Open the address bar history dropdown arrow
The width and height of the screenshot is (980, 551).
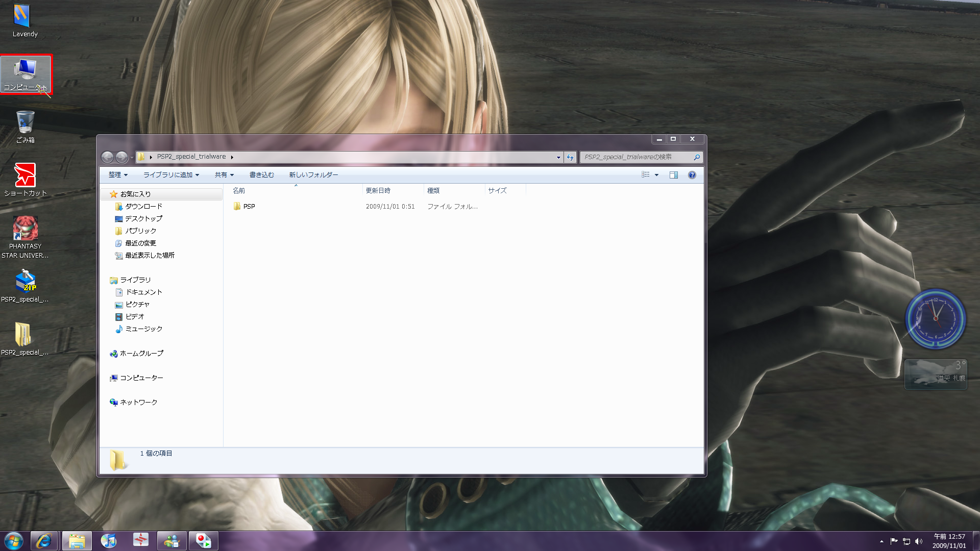coord(558,157)
